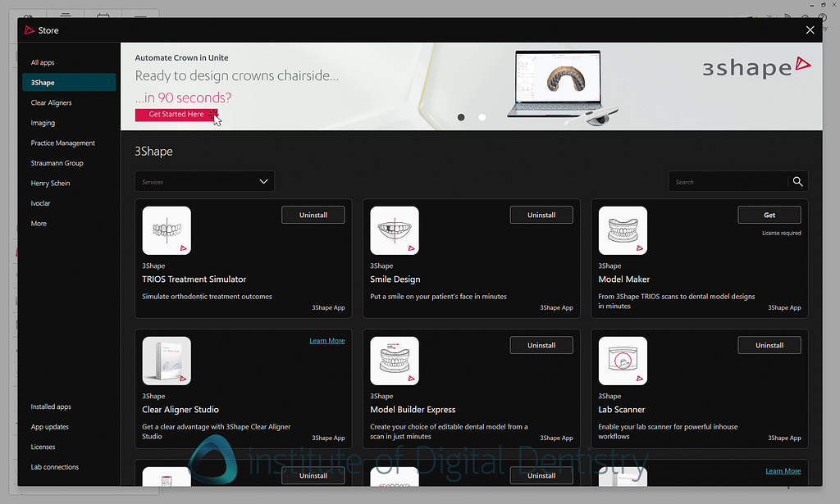
Task: Switch to the Imaging category
Action: point(43,122)
